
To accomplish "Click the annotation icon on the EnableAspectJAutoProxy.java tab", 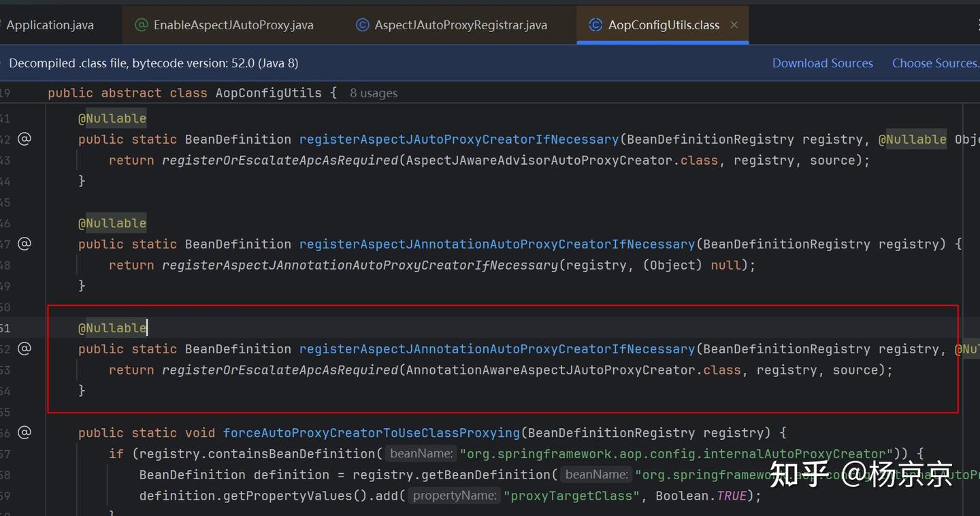I will 142,25.
